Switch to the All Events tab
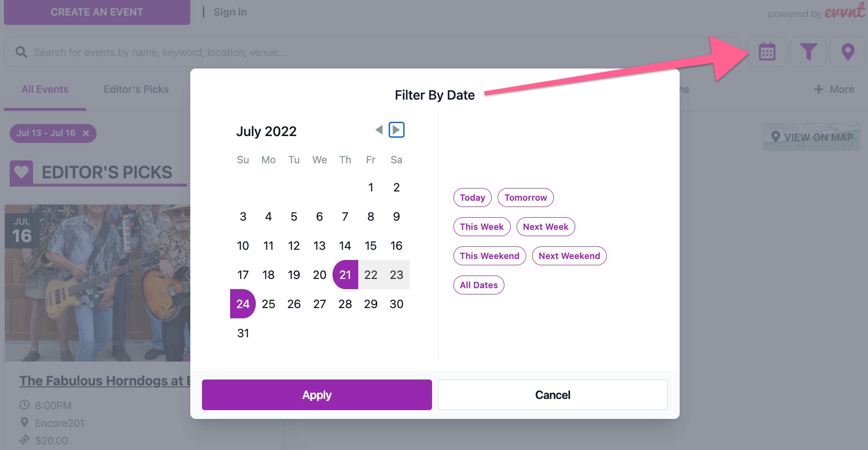This screenshot has height=450, width=868. 45,89
